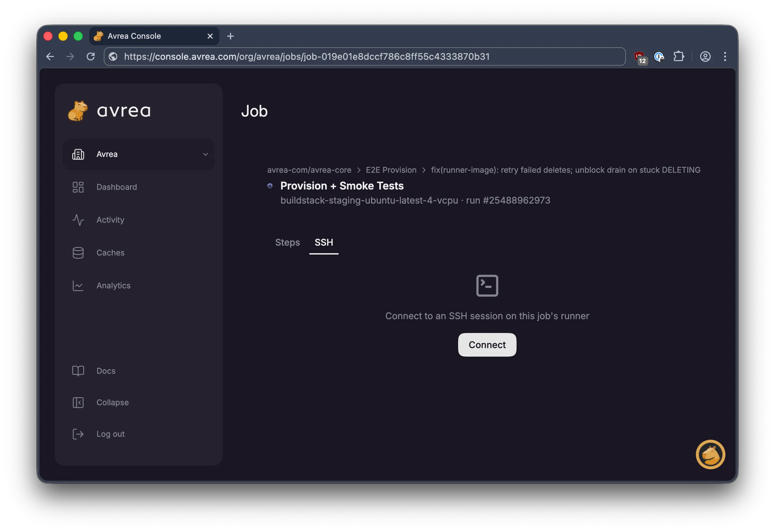Select the SSH tab
Screen dimensions: 775x532
point(324,242)
